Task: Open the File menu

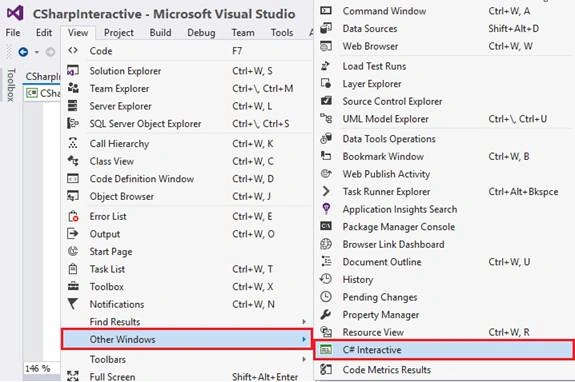Action: [13, 33]
